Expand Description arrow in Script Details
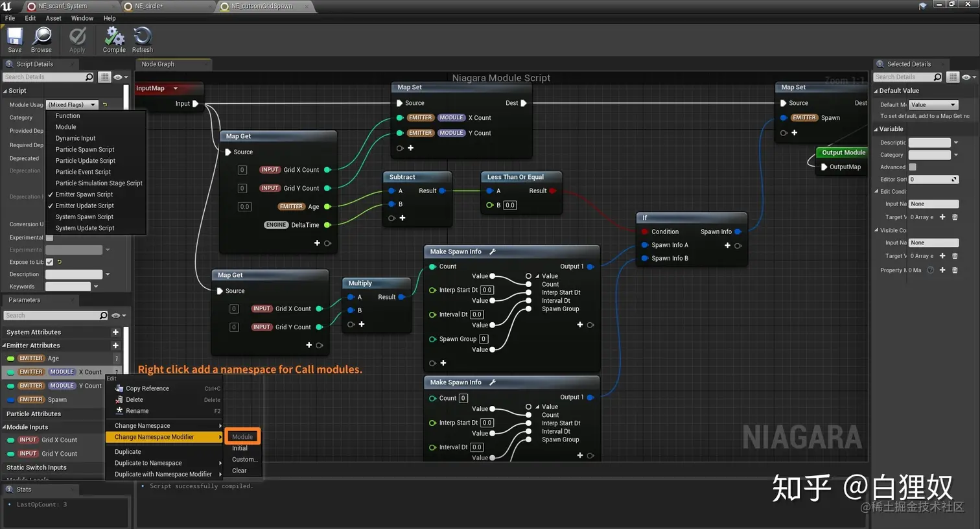 [x=108, y=274]
